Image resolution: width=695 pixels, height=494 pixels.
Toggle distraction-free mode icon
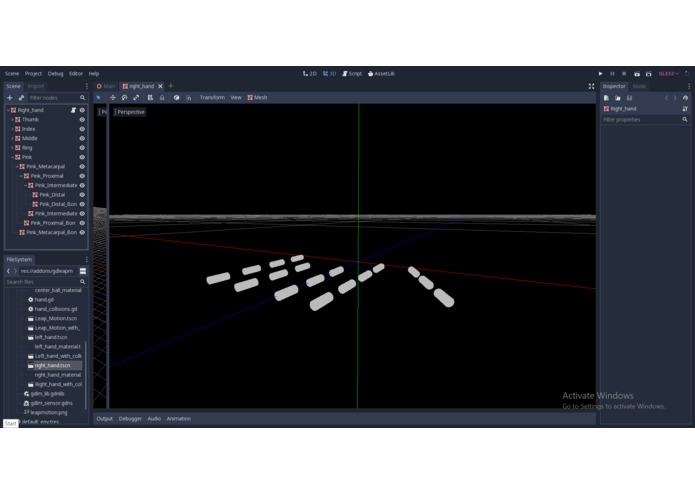[x=591, y=86]
